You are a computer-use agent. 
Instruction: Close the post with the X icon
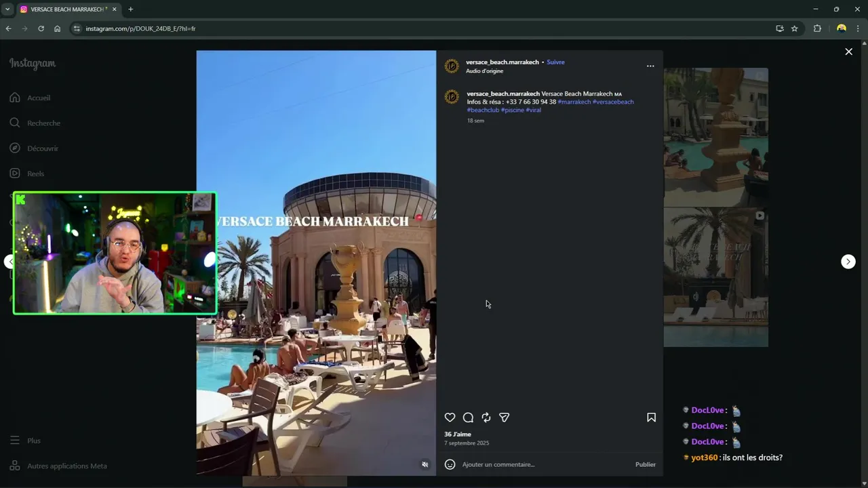[x=848, y=52]
